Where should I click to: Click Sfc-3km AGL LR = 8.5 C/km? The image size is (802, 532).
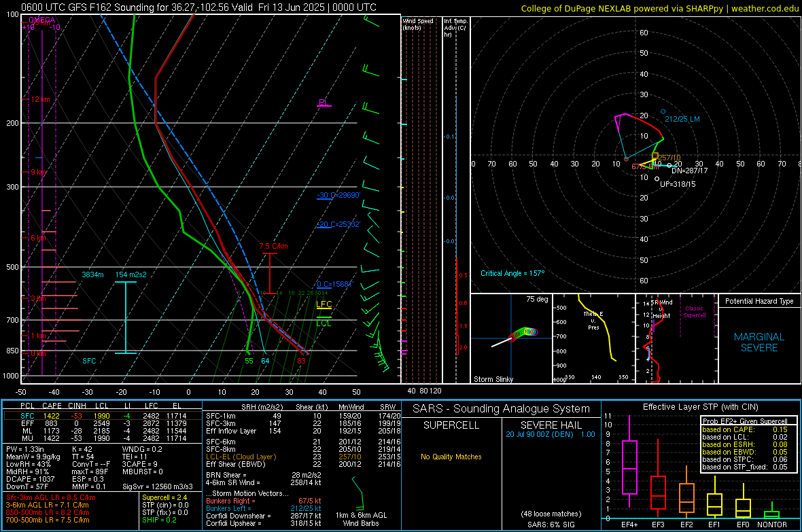pos(51,498)
